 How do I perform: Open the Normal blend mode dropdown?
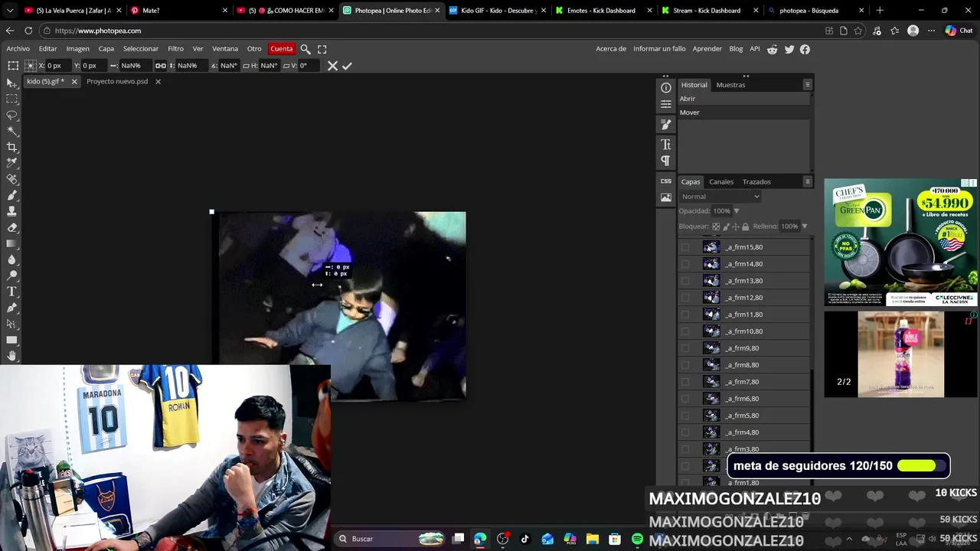(720, 197)
